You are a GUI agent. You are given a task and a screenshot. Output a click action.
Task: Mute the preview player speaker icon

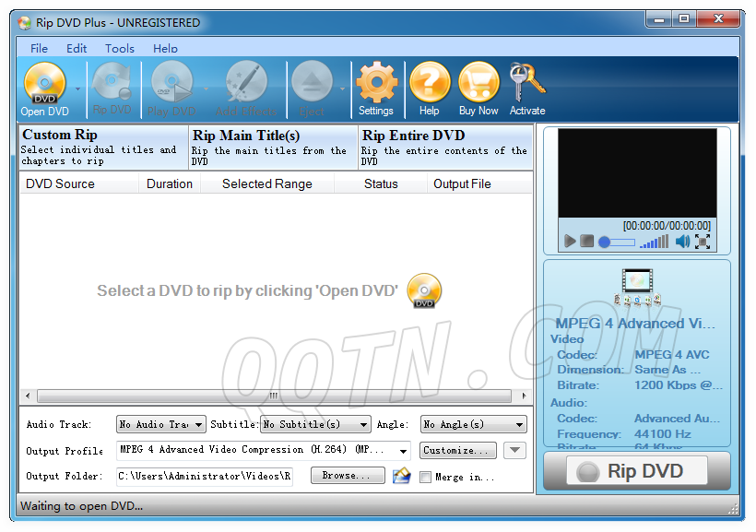pyautogui.click(x=682, y=242)
